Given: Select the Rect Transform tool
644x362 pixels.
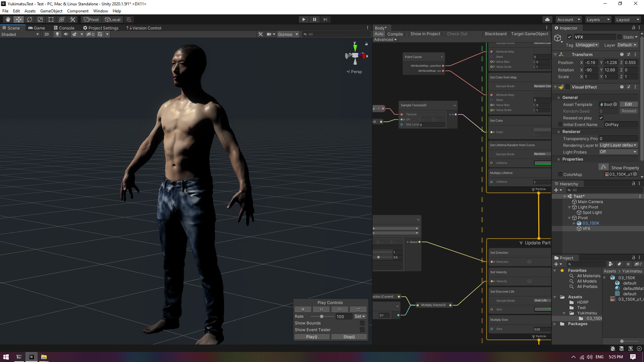Looking at the screenshot, I should [51, 19].
